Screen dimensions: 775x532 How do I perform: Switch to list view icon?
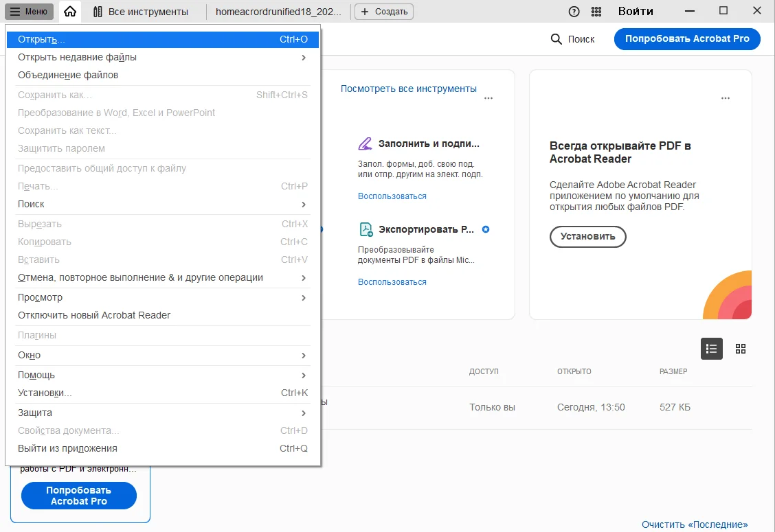point(711,349)
